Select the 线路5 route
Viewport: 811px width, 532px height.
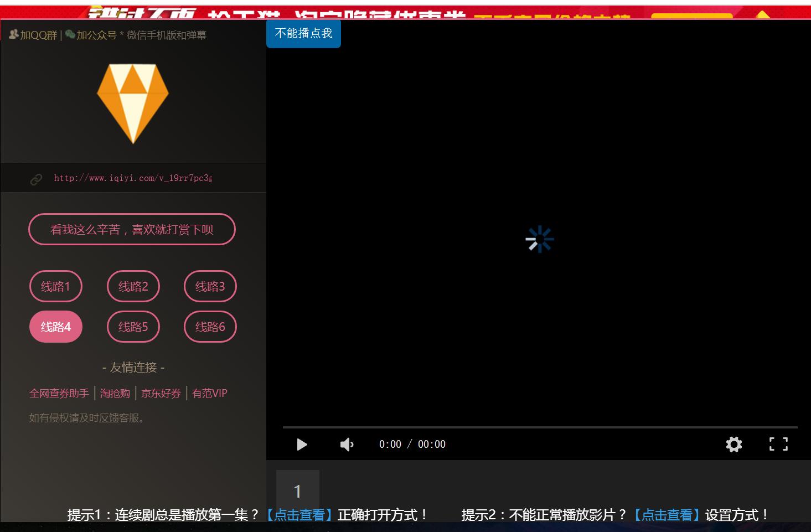click(x=133, y=327)
